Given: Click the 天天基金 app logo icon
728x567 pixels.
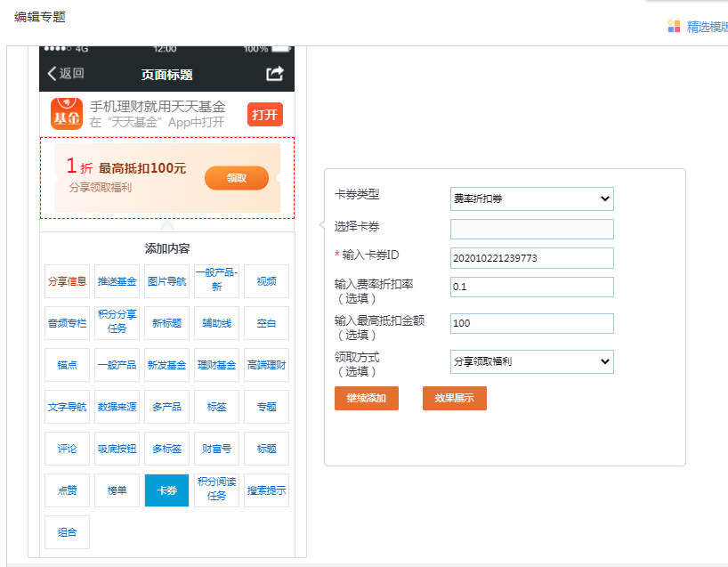Looking at the screenshot, I should (x=67, y=114).
